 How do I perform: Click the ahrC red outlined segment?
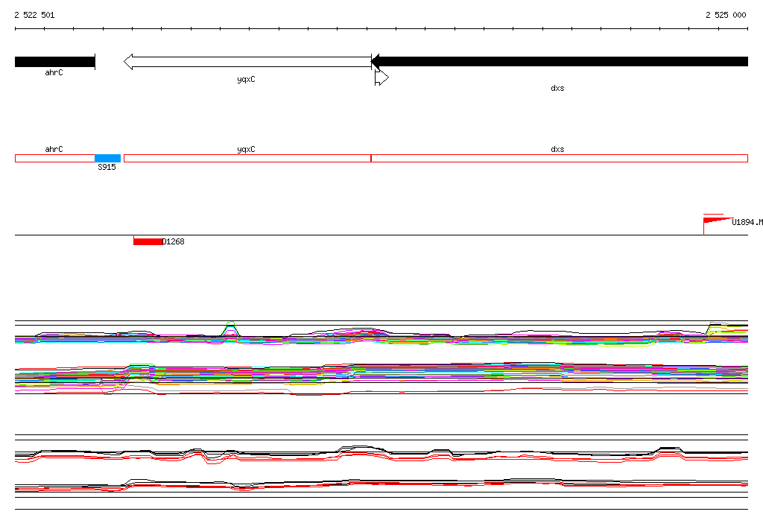[55, 158]
